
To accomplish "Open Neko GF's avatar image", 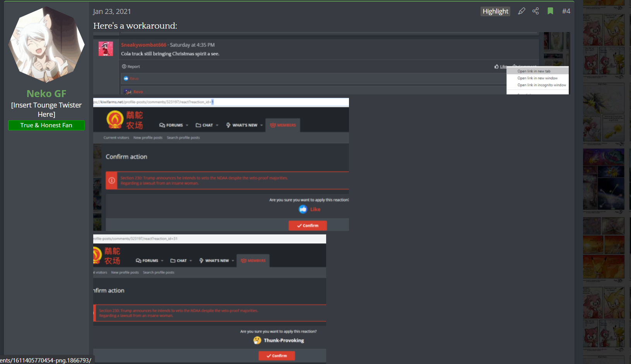I will point(46,44).
